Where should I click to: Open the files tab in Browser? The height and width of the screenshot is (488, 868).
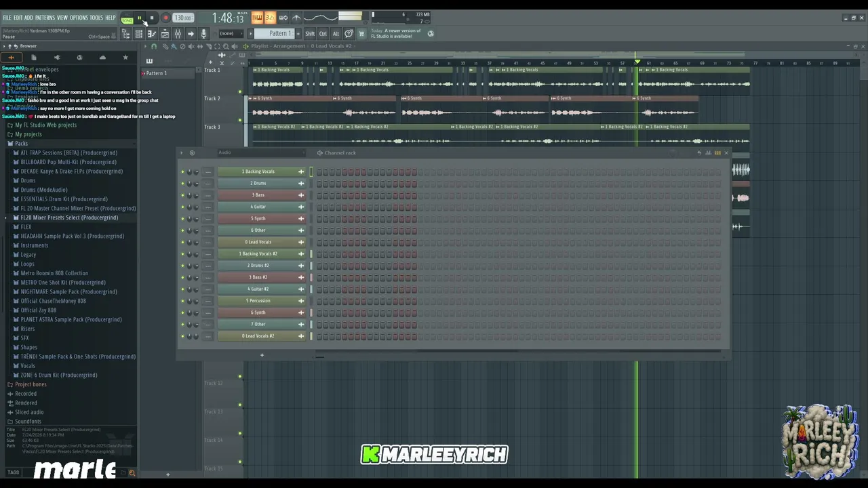coord(34,58)
